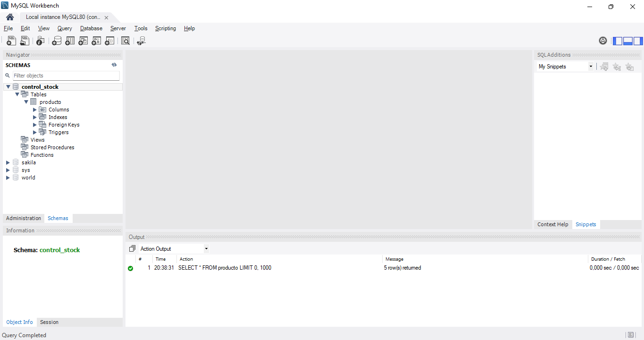Click the '5 row(s) returned' message

pos(402,268)
